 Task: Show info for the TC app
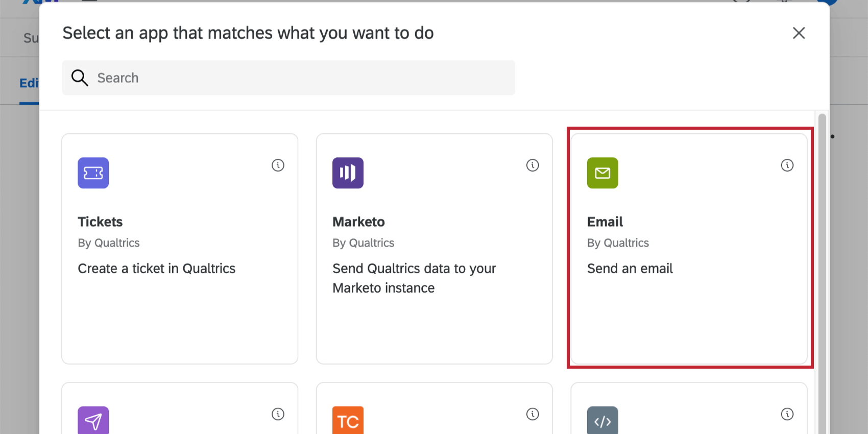tap(533, 414)
